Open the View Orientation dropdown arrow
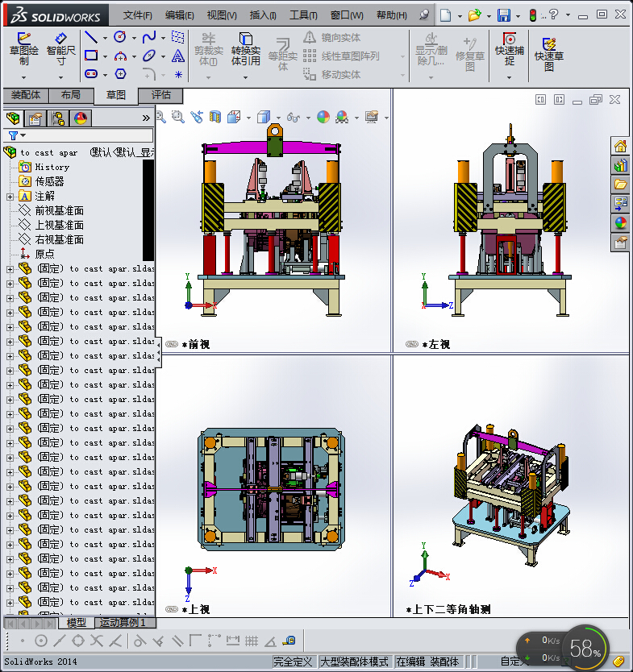Image resolution: width=633 pixels, height=672 pixels. point(248,118)
